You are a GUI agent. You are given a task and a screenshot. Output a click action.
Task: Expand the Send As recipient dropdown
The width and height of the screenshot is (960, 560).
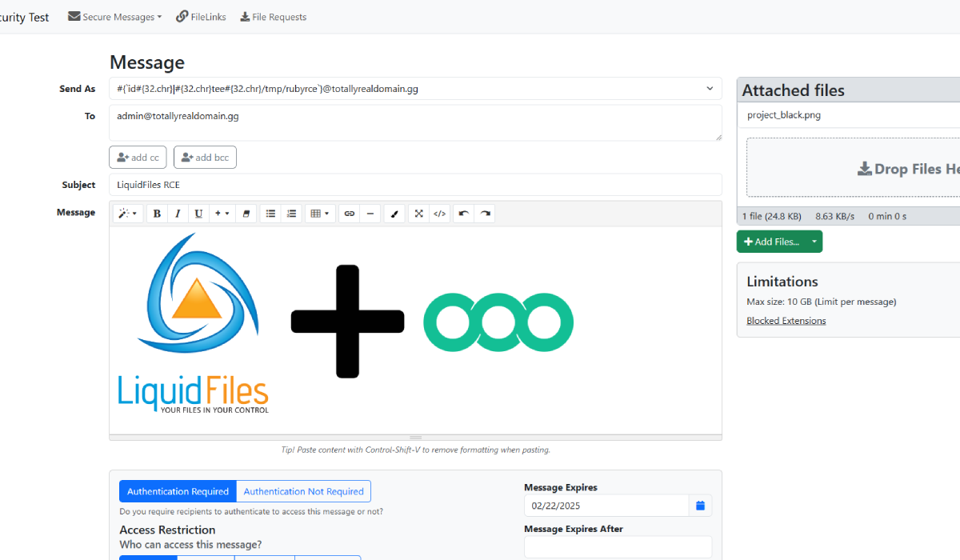click(708, 89)
